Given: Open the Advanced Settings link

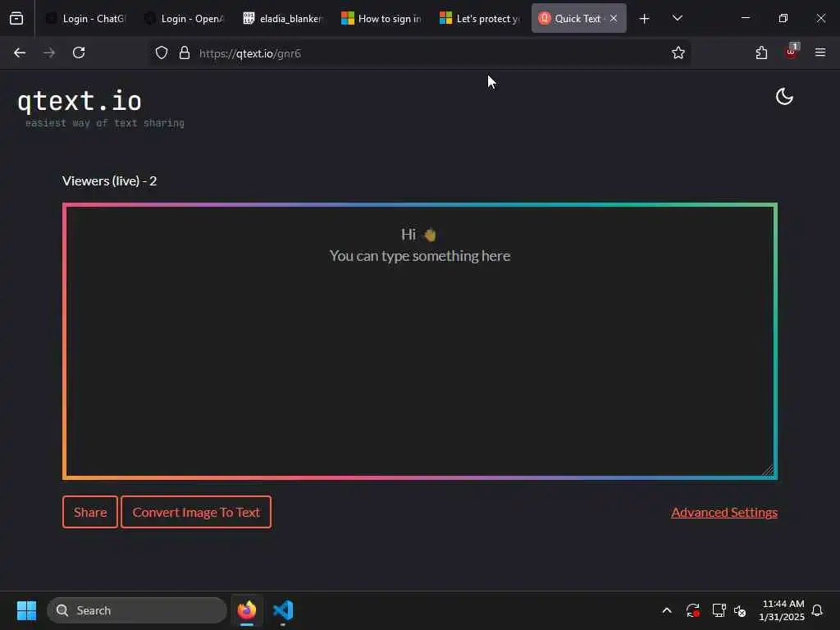Looking at the screenshot, I should pos(724,512).
